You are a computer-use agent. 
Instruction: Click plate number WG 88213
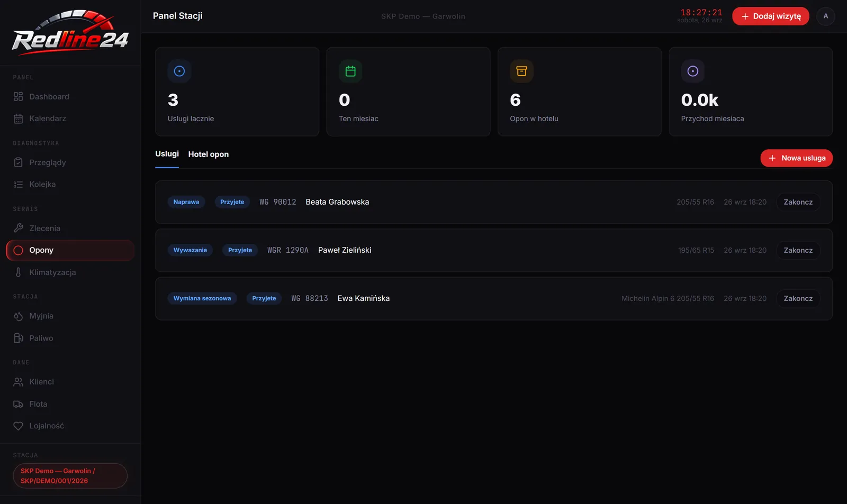tap(310, 298)
